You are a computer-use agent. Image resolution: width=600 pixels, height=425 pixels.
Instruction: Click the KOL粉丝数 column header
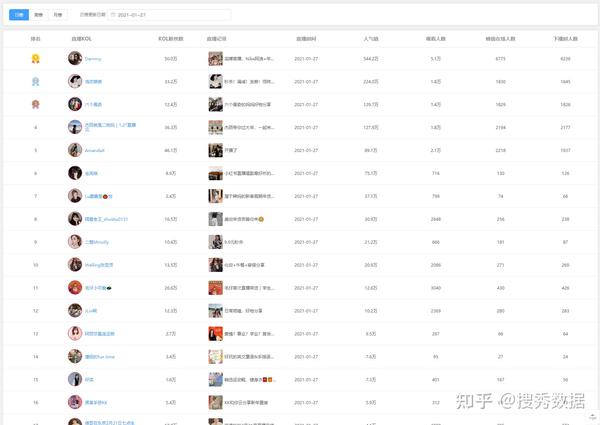pyautogui.click(x=171, y=39)
